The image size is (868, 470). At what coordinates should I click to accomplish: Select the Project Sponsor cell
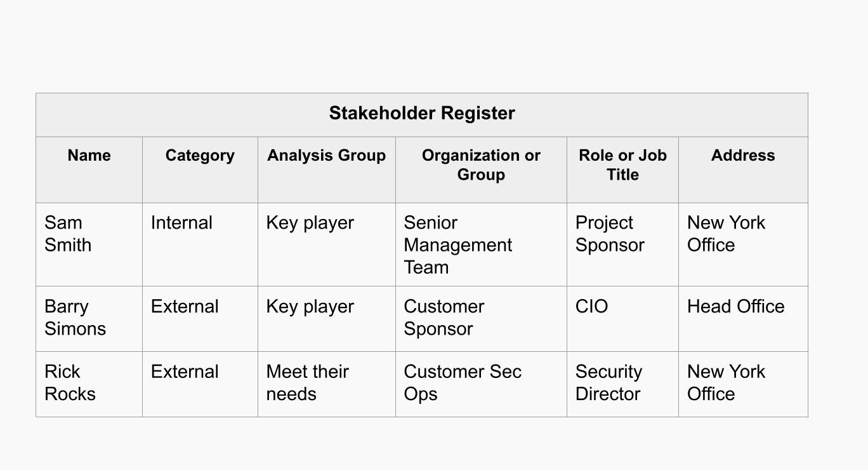coord(610,234)
